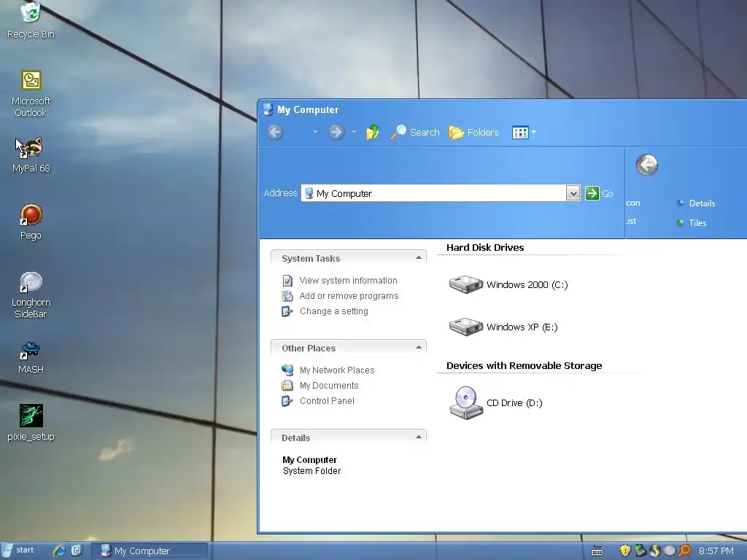Open View system information link
The height and width of the screenshot is (560, 747).
348,281
